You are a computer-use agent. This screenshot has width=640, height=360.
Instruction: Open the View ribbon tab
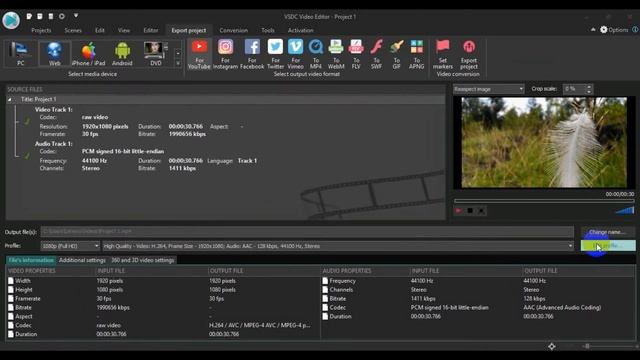coord(124,31)
